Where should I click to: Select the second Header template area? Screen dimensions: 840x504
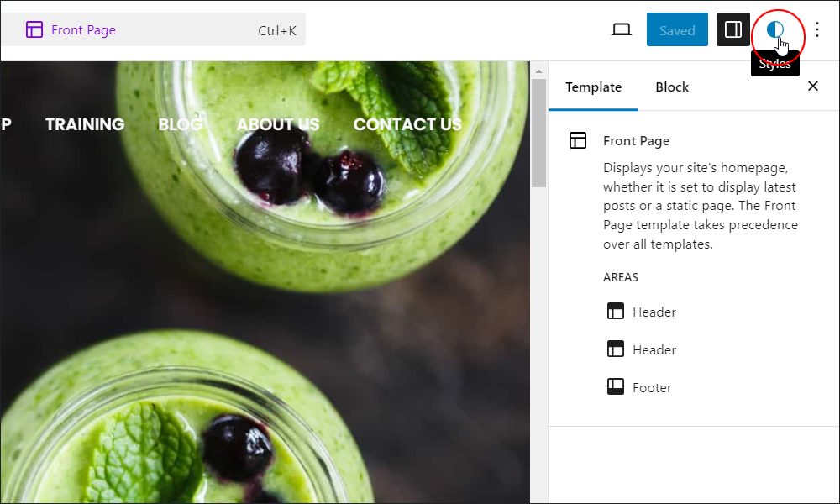641,349
